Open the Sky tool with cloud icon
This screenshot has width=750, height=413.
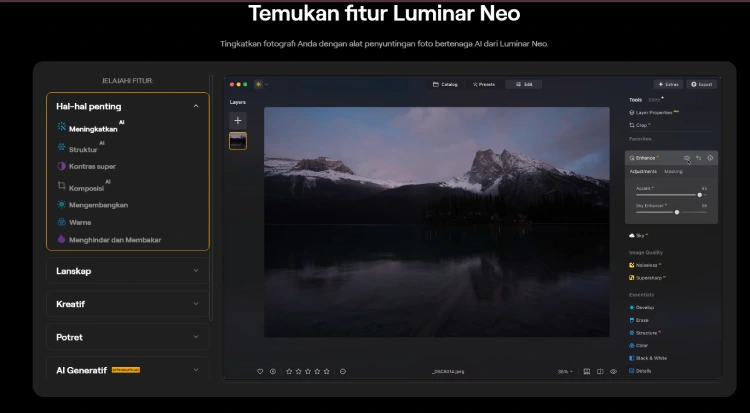tap(639, 235)
